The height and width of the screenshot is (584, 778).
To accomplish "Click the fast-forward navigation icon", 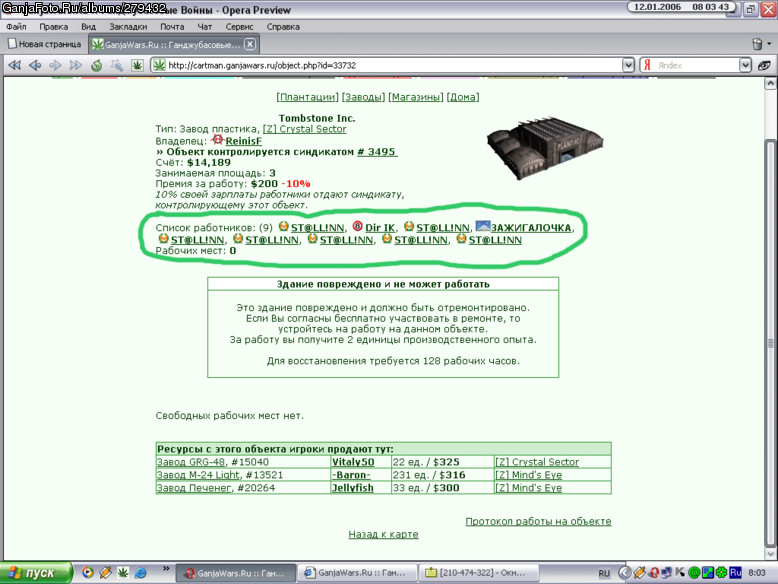I will click(x=75, y=65).
